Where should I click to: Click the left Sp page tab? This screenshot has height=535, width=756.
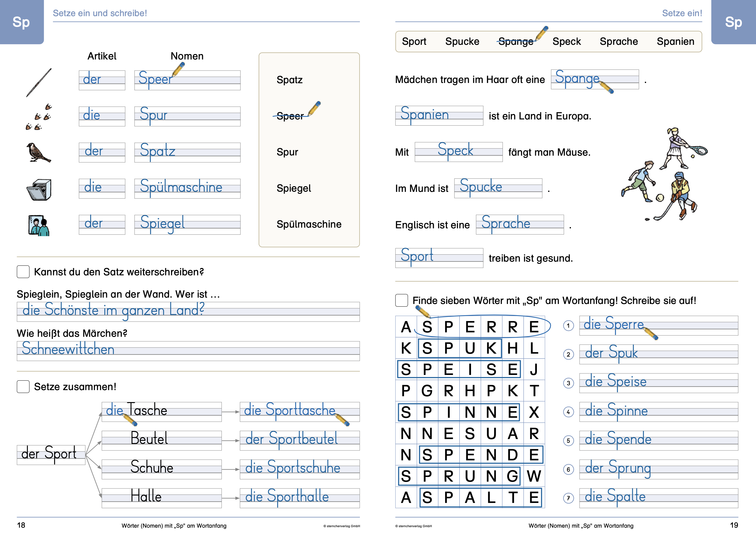[x=21, y=22]
